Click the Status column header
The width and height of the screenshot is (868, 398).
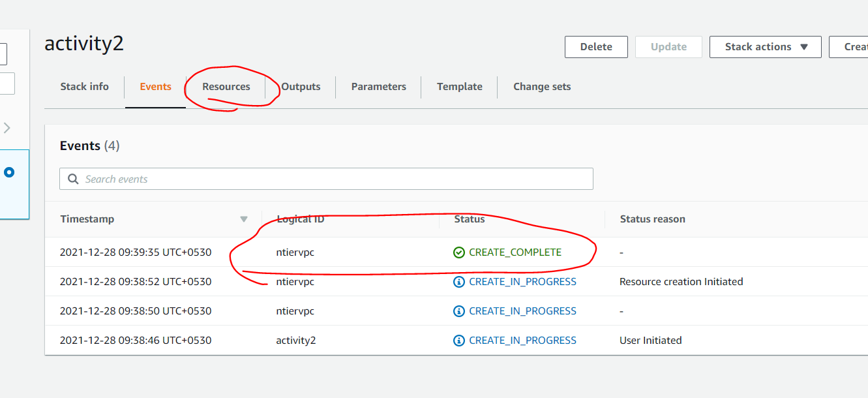point(470,219)
